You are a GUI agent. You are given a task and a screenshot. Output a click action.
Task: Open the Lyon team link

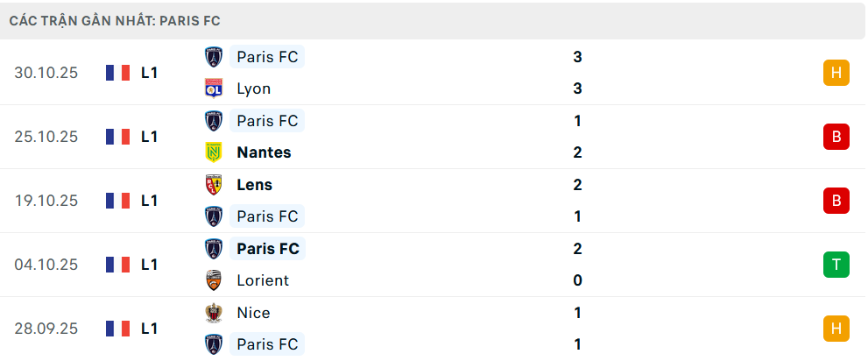[253, 88]
